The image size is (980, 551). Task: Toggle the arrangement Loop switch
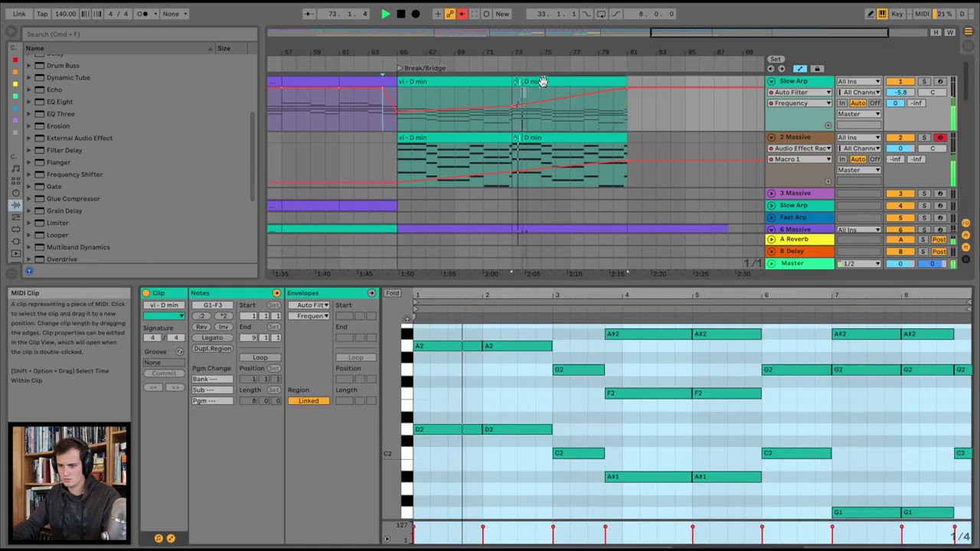[601, 14]
